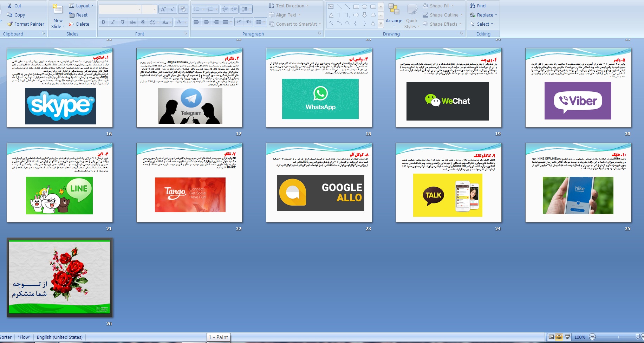
Task: Set left-to-right text direction
Action: point(239,22)
